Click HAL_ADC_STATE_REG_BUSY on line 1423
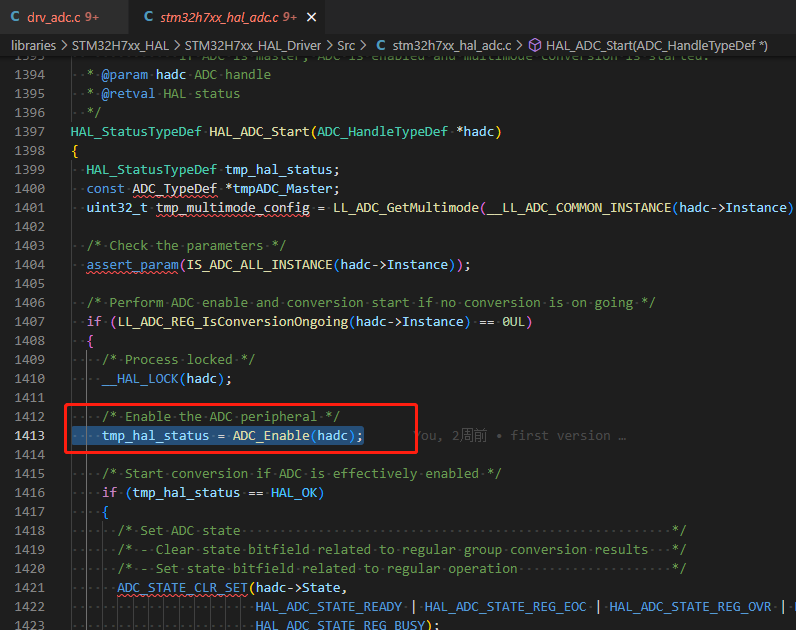Screen dimensions: 796x630 click(340, 624)
